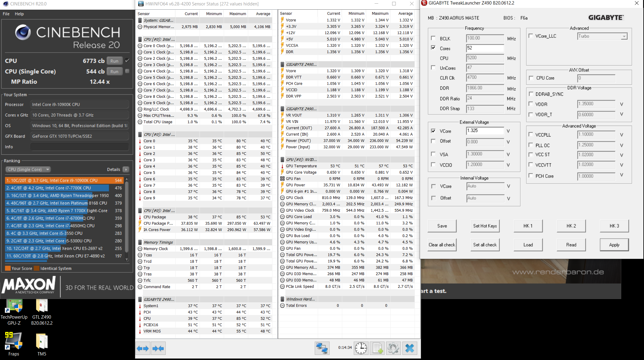
Task: Toggle the CPU Single Core test checkbox
Action: tap(127, 71)
